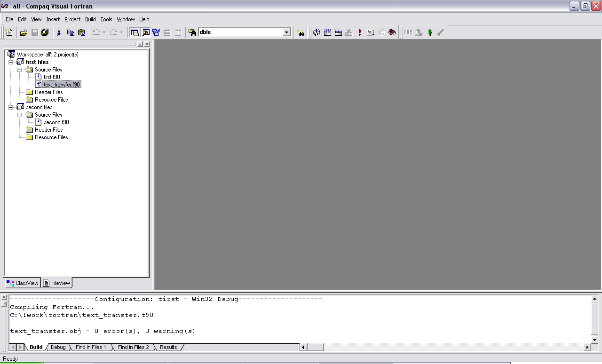Select first.f90 in the tree
The height and width of the screenshot is (364, 602).
52,77
